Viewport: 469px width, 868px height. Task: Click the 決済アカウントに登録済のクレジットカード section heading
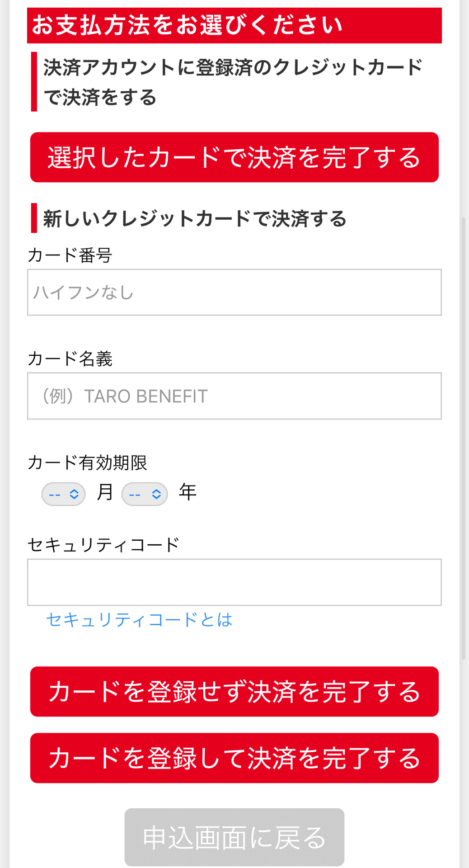coord(233,82)
